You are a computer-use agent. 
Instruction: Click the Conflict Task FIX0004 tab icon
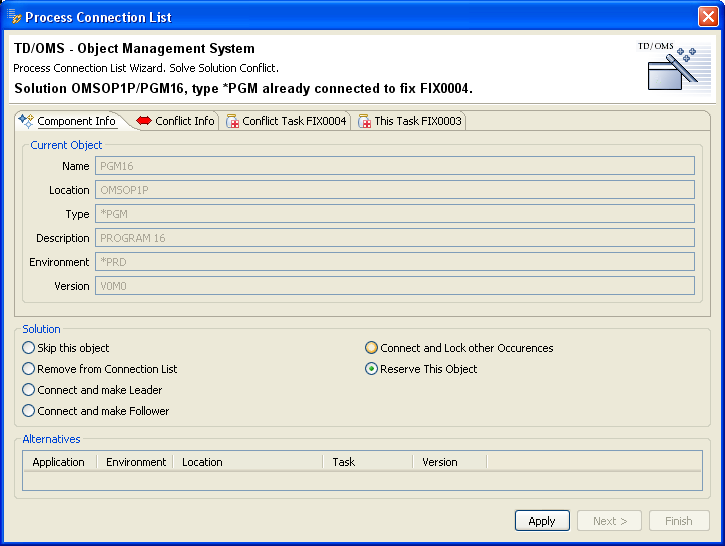pos(233,121)
